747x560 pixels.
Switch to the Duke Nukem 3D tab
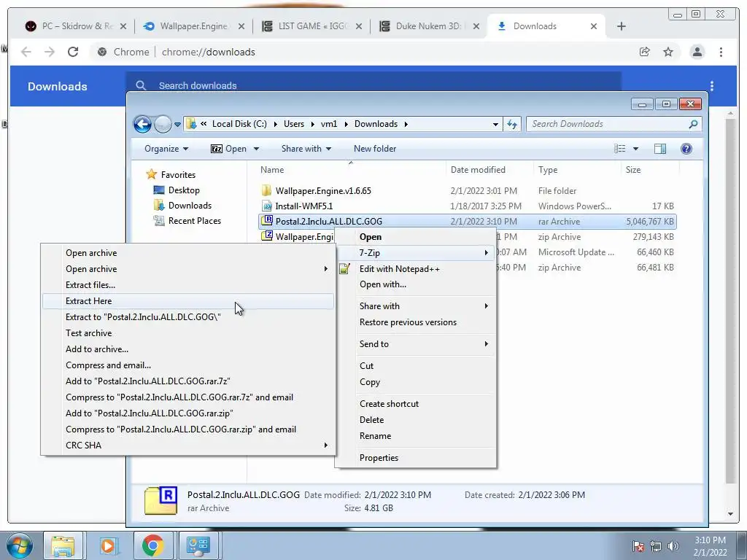[428, 26]
